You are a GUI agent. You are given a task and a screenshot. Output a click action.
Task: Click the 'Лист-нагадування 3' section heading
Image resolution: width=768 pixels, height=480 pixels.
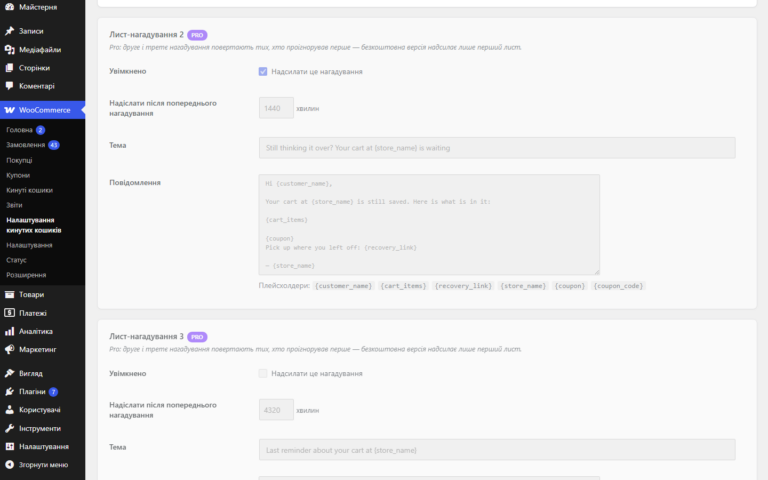(x=146, y=336)
